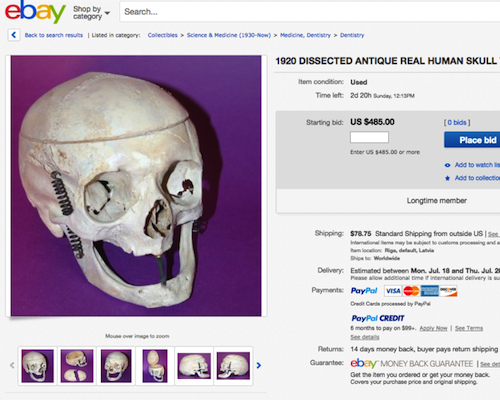Click the star icon for Add to collection
Screen dimensions: 500x400
pos(447,178)
